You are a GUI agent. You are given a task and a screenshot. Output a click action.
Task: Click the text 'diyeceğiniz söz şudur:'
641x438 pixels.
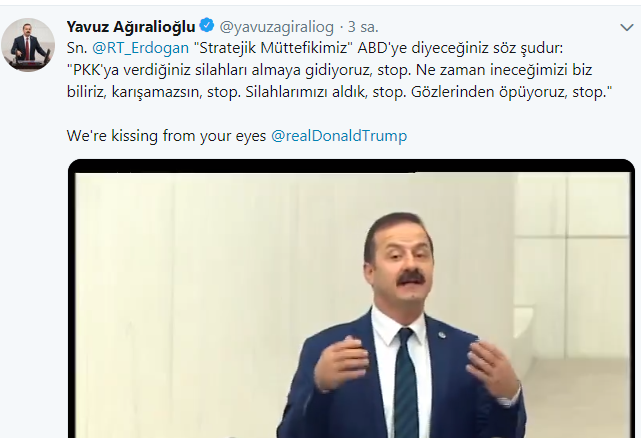click(487, 48)
